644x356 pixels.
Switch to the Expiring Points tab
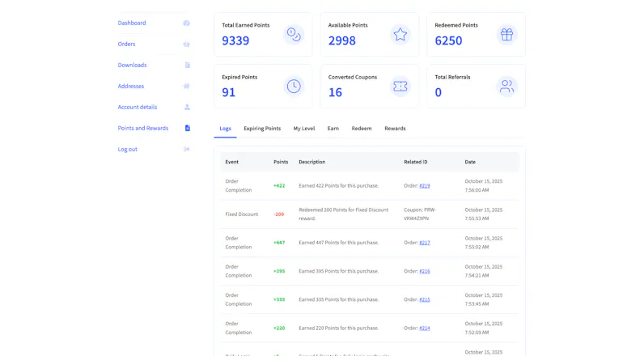262,129
